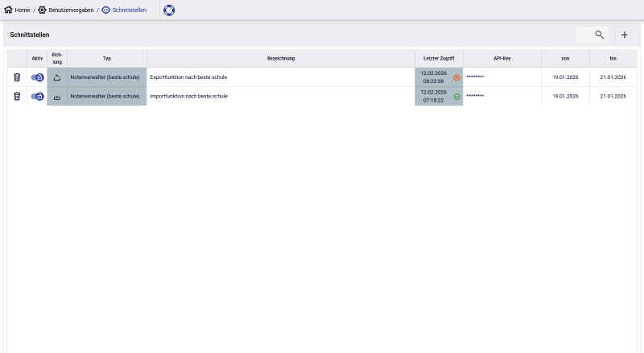Open the help lifebuoy icon
Image resolution: width=644 pixels, height=353 pixels.
[169, 10]
